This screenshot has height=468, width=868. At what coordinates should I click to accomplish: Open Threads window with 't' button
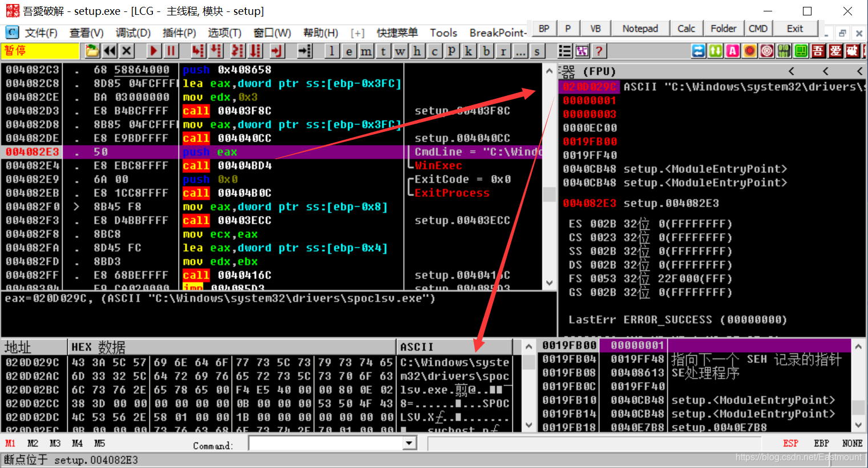coord(383,51)
